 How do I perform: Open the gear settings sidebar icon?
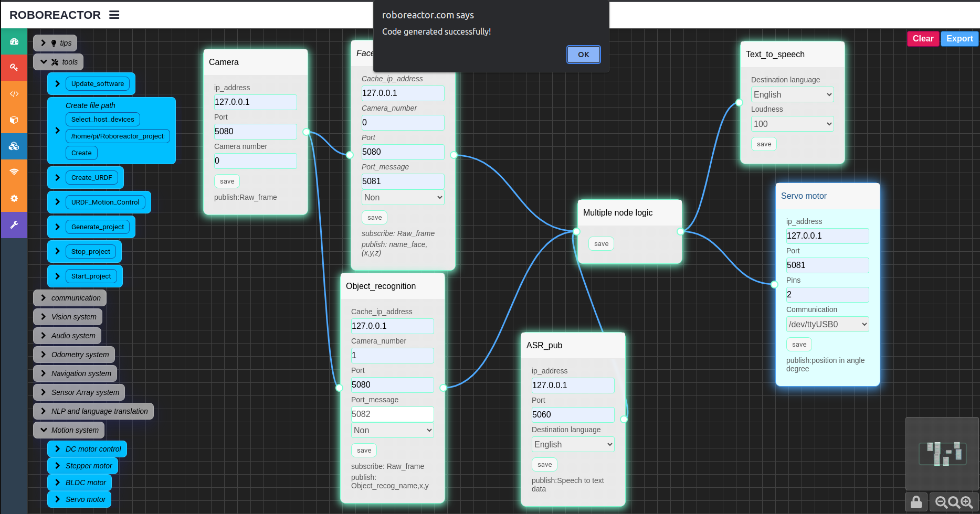tap(14, 198)
